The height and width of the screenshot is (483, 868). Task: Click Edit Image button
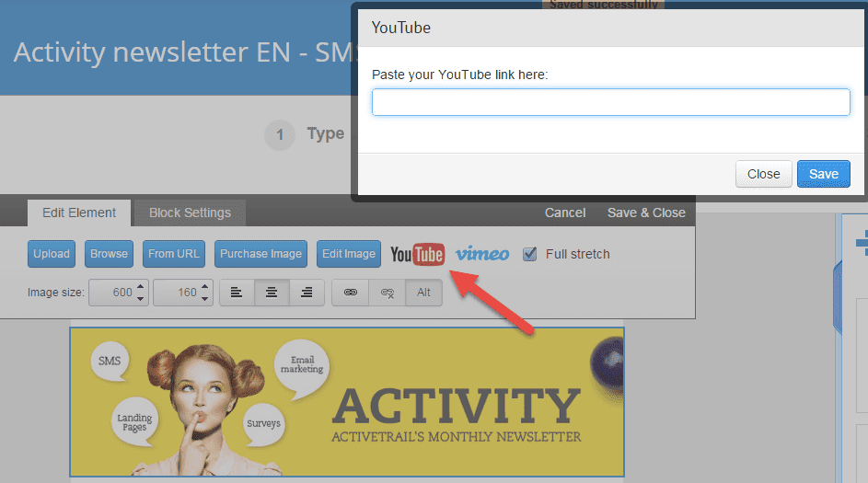(x=349, y=254)
